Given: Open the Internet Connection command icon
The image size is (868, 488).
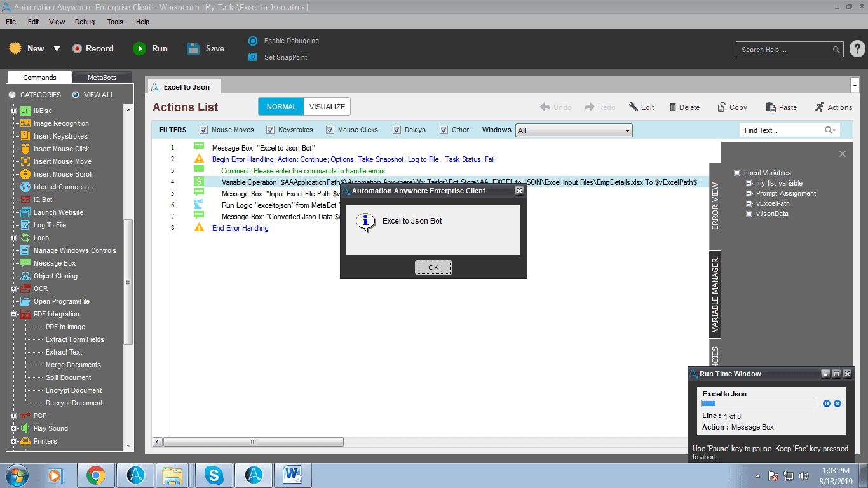Looking at the screenshot, I should coord(25,187).
